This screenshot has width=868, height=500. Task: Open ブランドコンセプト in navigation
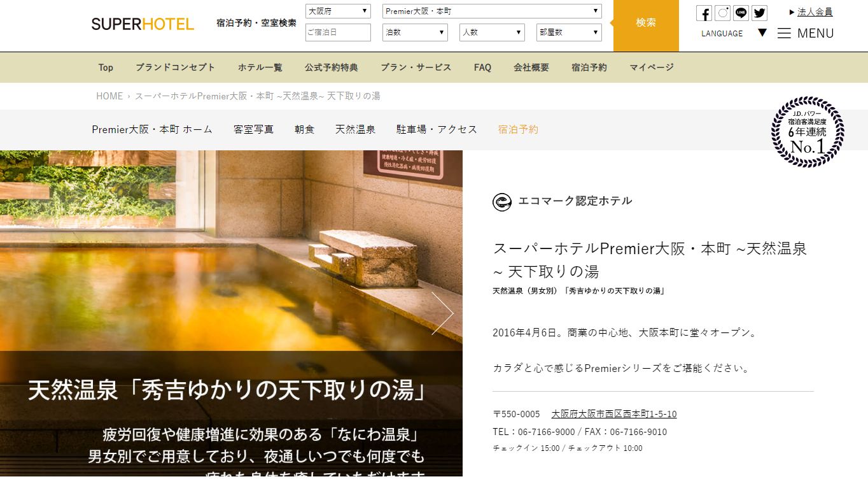tap(175, 68)
